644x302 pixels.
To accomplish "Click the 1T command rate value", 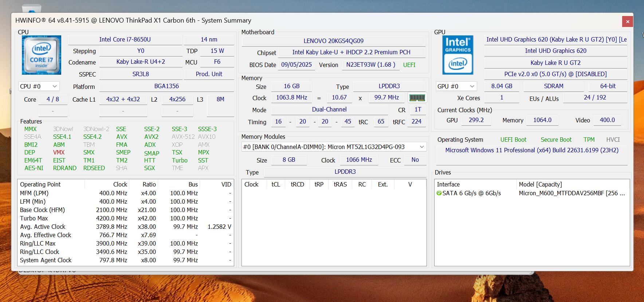I will (x=418, y=109).
